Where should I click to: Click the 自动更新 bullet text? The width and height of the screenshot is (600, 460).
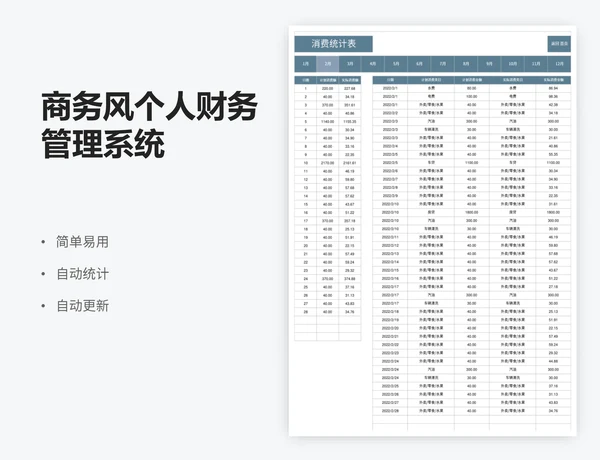click(x=82, y=306)
